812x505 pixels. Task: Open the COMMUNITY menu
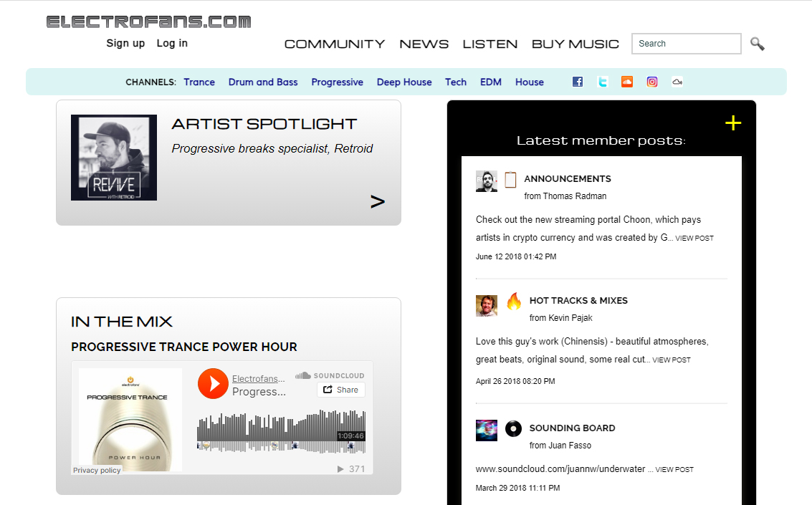coord(335,44)
